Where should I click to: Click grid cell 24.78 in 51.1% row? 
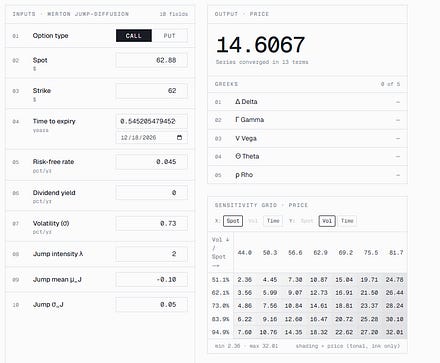[x=395, y=280]
